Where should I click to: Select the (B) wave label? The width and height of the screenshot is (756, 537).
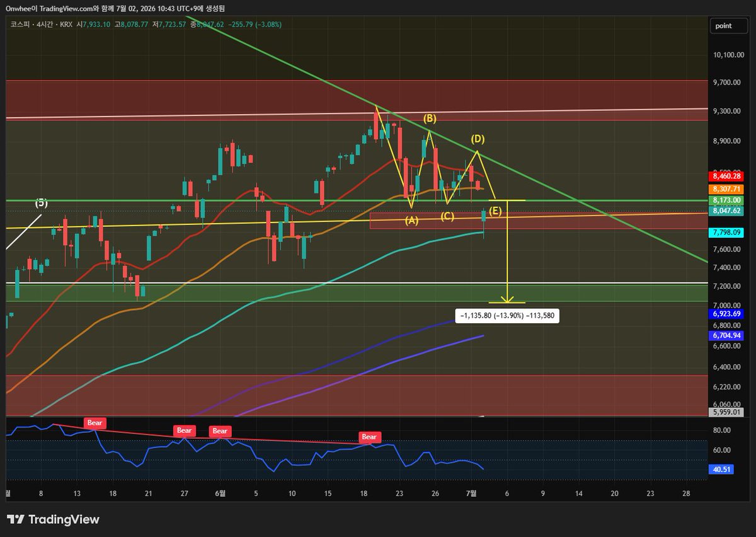[430, 118]
